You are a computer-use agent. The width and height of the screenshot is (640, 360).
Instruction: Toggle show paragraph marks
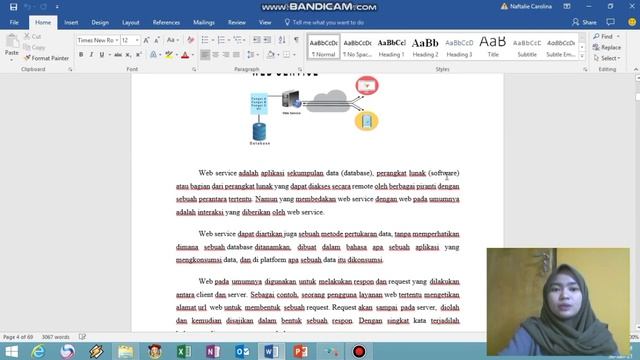[x=296, y=40]
